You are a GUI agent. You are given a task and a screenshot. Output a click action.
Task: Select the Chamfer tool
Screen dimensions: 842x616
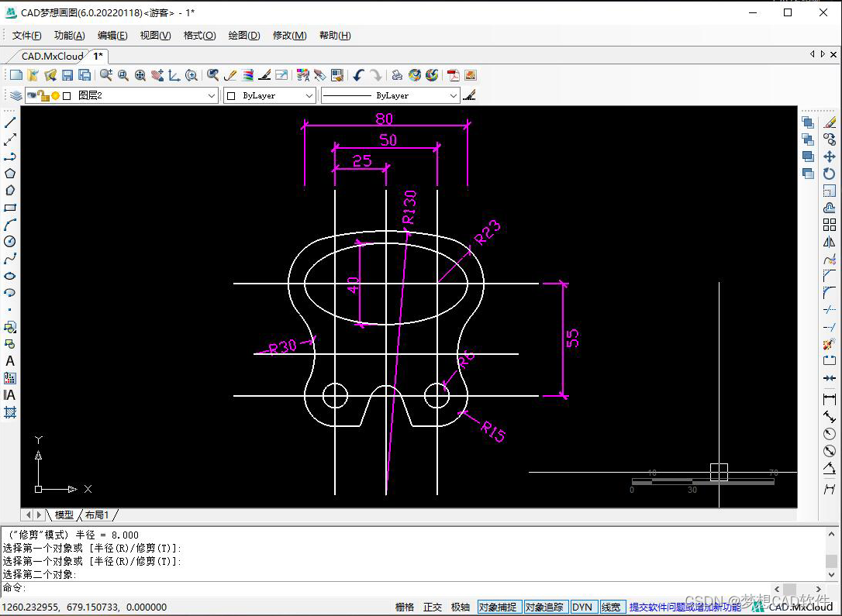(830, 276)
